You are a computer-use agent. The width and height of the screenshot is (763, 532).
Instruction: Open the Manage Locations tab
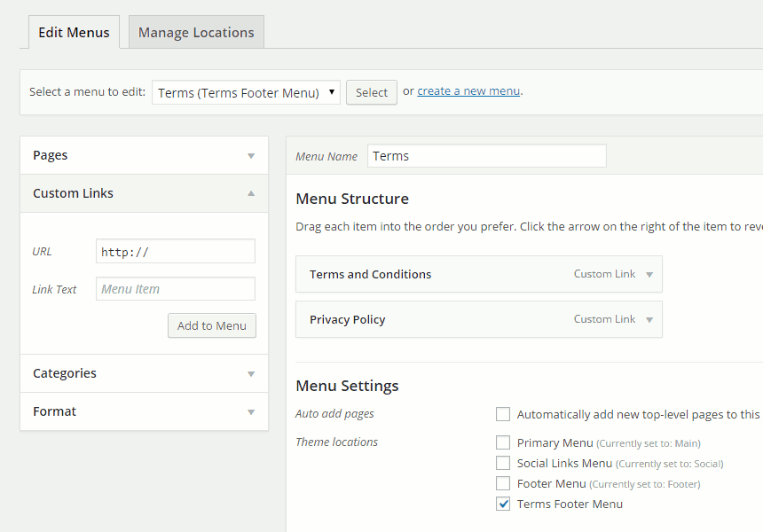pos(196,32)
